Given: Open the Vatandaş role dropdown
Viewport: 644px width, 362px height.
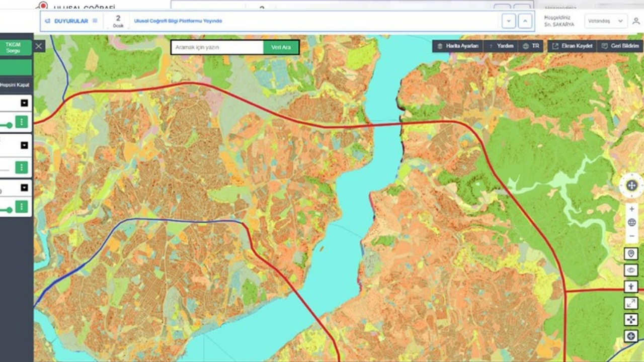Looking at the screenshot, I should pos(605,21).
